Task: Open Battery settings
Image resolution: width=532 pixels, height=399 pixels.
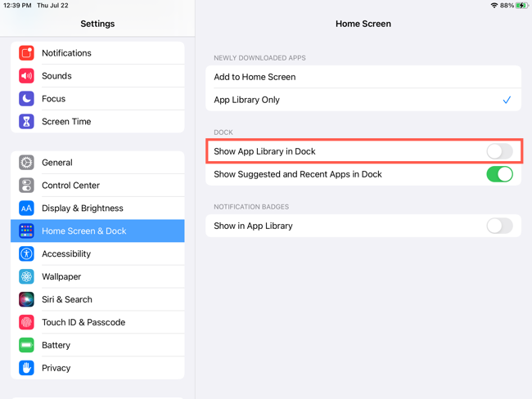Action: [97, 345]
